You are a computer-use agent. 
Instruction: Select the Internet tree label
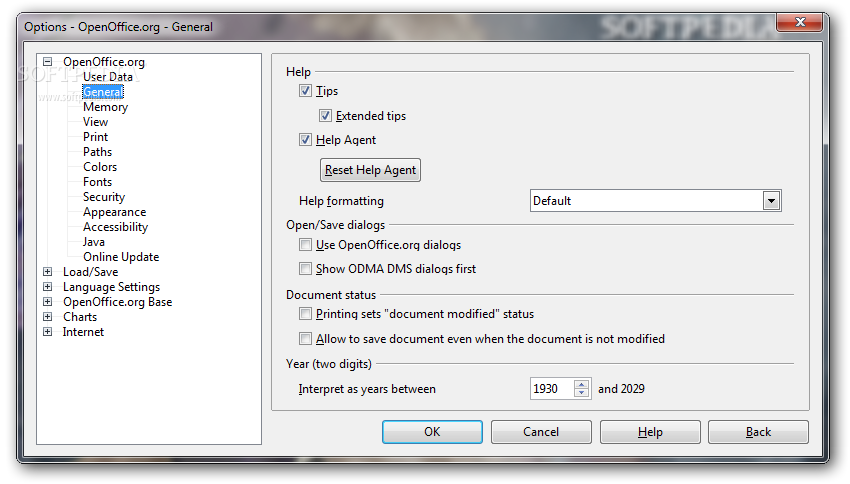click(x=83, y=332)
